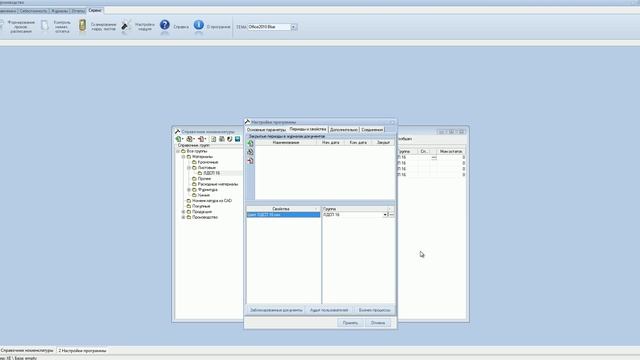
Task: Click Нач. дата column header
Action: [x=331, y=142]
